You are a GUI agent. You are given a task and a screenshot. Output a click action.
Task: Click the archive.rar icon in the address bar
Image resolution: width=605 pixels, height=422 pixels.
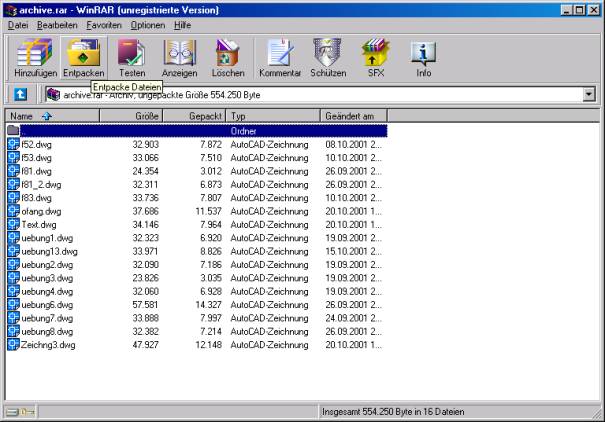click(x=53, y=95)
